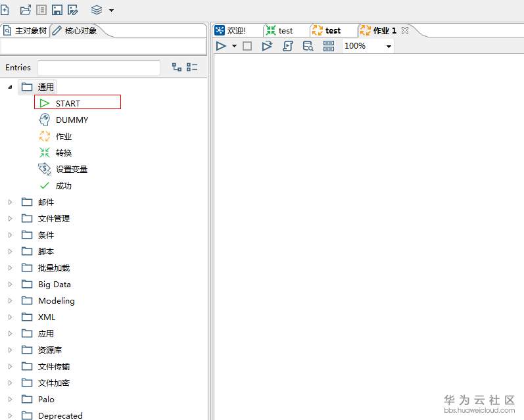This screenshot has width=524, height=420.
Task: Click the Get SQL script icon
Action: pos(288,46)
